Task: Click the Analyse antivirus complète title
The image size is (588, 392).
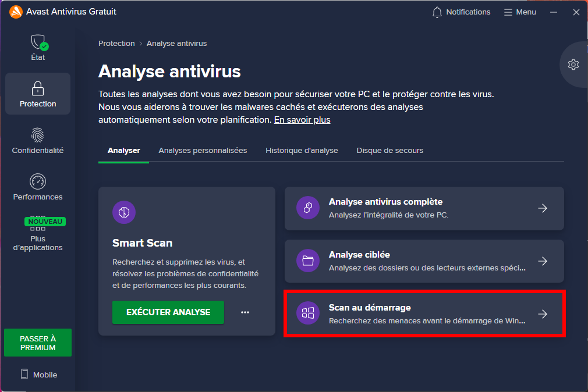Action: pos(385,202)
